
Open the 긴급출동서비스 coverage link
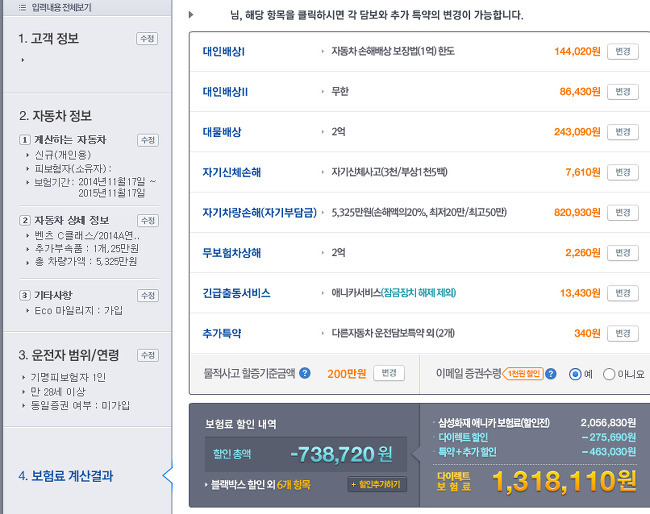(236, 293)
